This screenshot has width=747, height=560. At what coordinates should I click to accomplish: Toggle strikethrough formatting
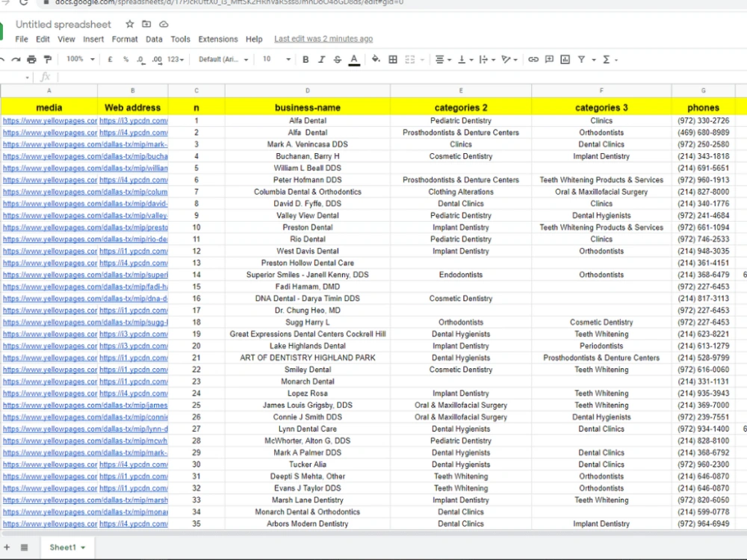click(x=338, y=60)
